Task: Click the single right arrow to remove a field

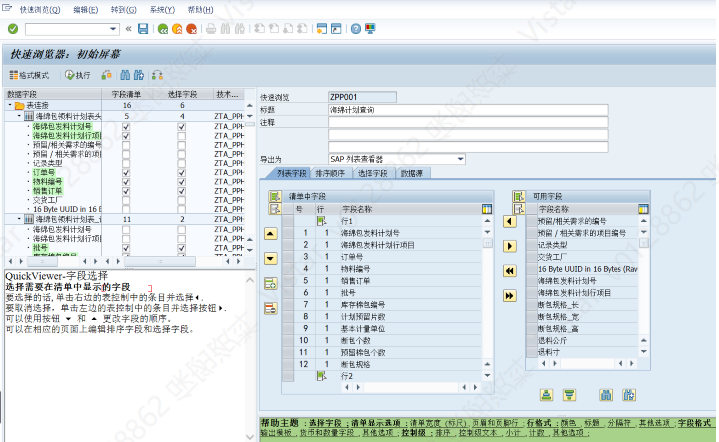Action: (x=509, y=246)
